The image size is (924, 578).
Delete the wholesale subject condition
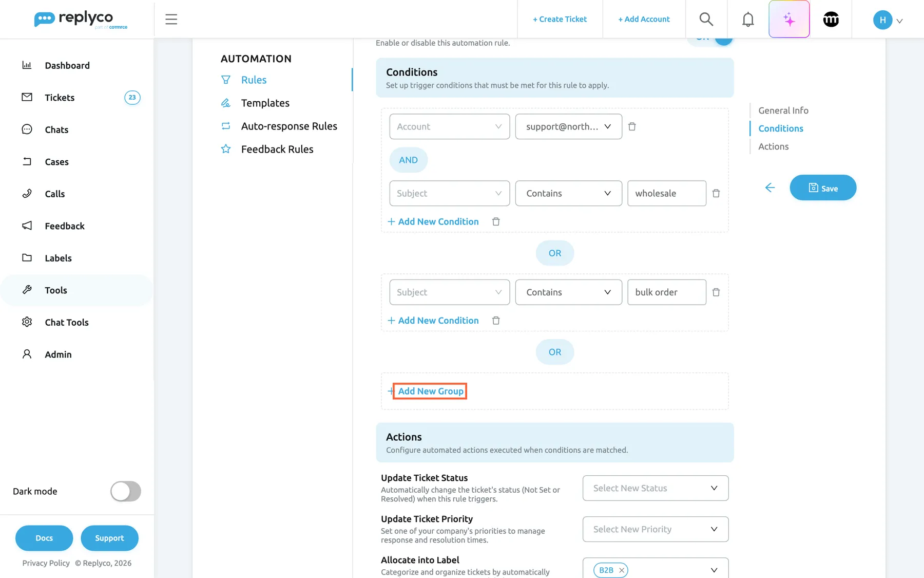coord(716,193)
